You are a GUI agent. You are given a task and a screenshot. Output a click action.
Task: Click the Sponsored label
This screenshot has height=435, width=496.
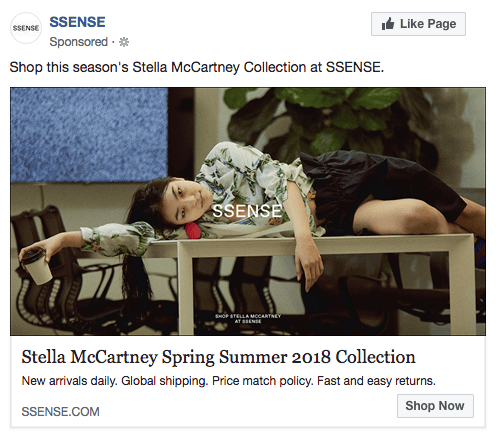[79, 42]
